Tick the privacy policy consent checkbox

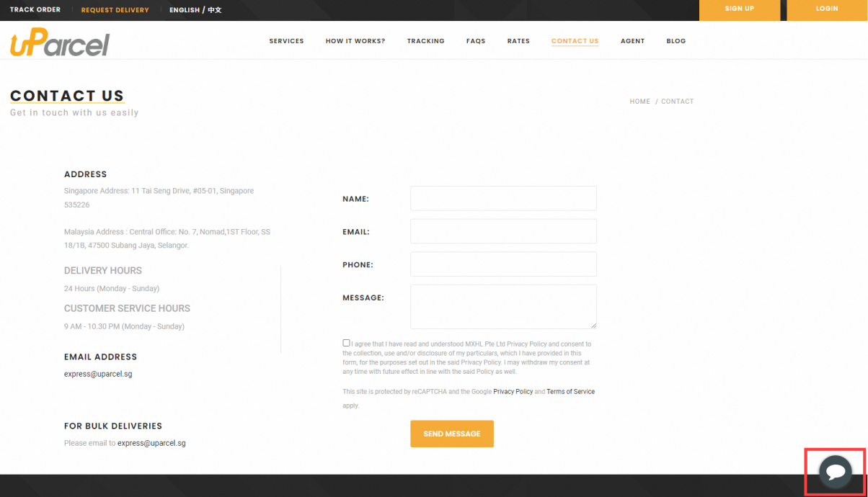[x=347, y=343]
